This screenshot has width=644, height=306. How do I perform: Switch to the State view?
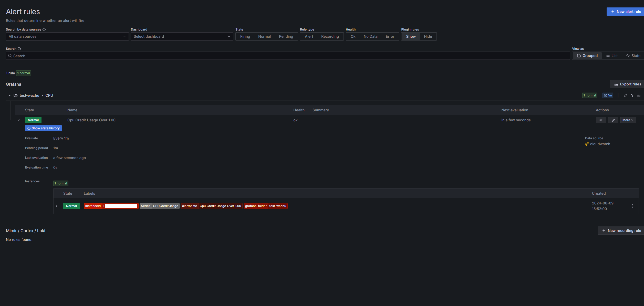[633, 56]
